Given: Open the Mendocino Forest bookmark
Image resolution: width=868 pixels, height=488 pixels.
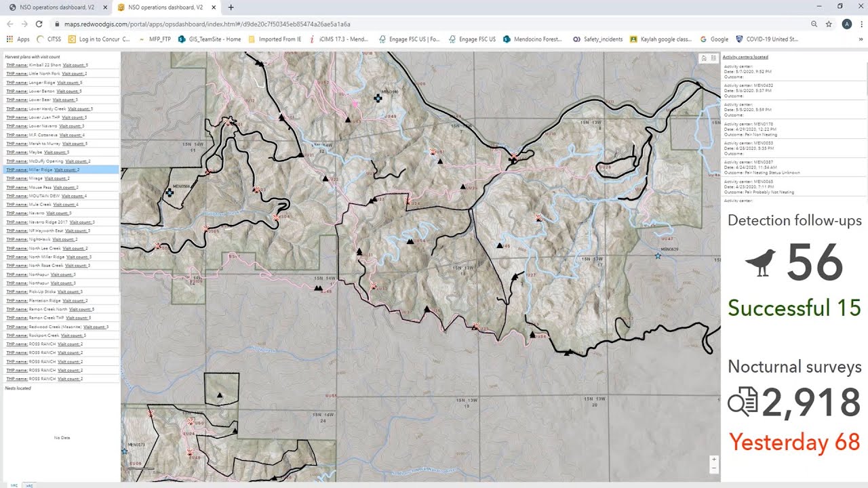Looking at the screenshot, I should coord(533,39).
